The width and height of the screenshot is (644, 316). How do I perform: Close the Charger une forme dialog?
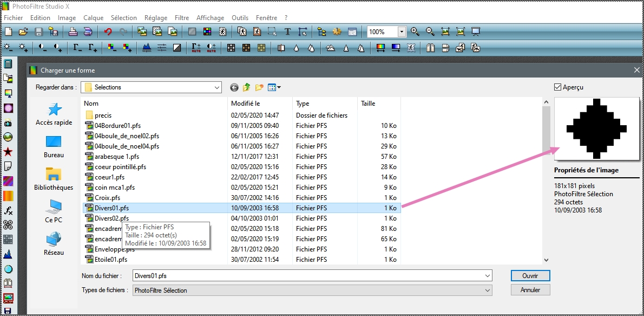[636, 70]
